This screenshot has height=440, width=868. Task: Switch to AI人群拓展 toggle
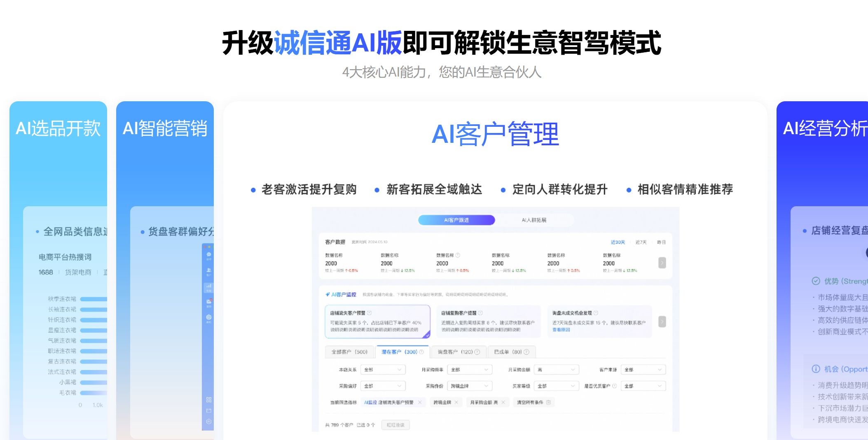tap(534, 220)
